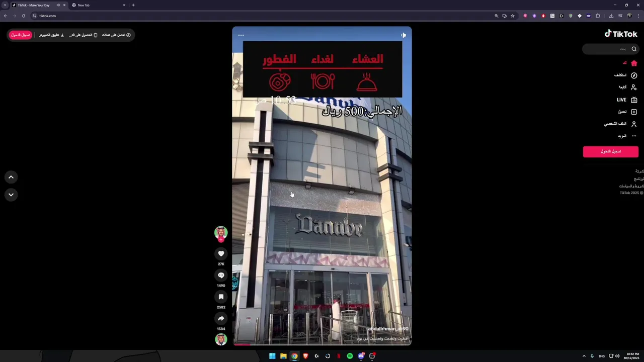Viewport: 644px width, 362px height.
Task: Click the TikTok logo
Action: tap(621, 34)
